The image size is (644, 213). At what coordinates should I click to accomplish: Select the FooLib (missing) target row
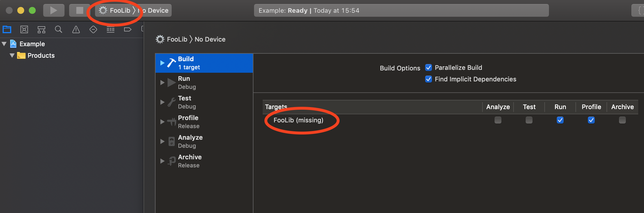coord(450,120)
